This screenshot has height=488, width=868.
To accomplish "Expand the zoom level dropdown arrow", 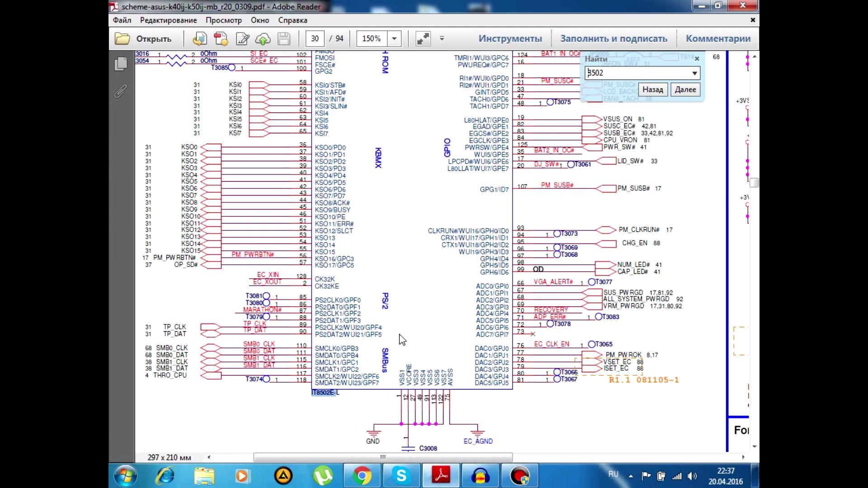I will tap(394, 39).
